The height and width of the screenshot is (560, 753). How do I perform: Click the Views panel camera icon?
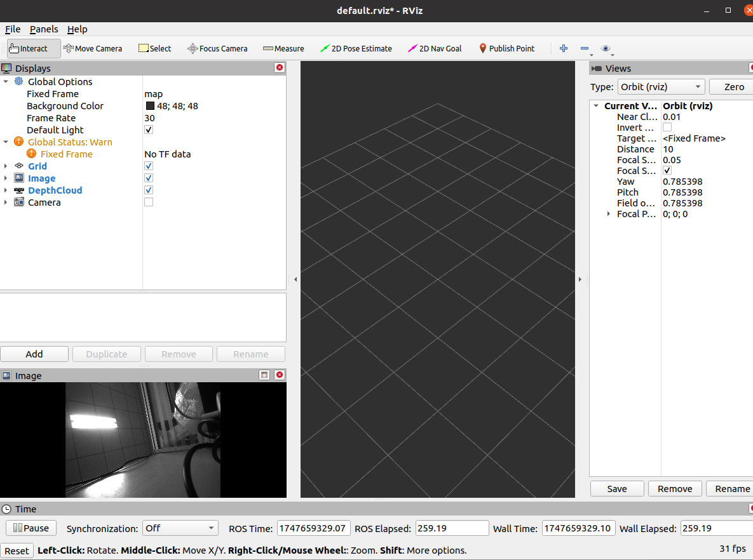[597, 69]
